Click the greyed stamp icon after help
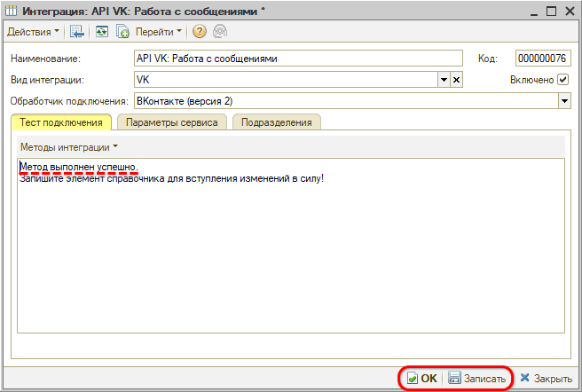 tap(218, 32)
